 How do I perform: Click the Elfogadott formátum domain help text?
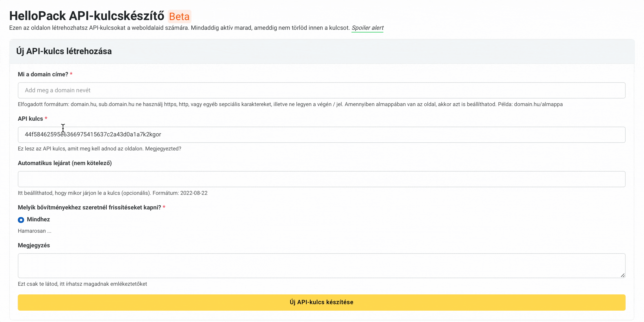click(x=290, y=104)
